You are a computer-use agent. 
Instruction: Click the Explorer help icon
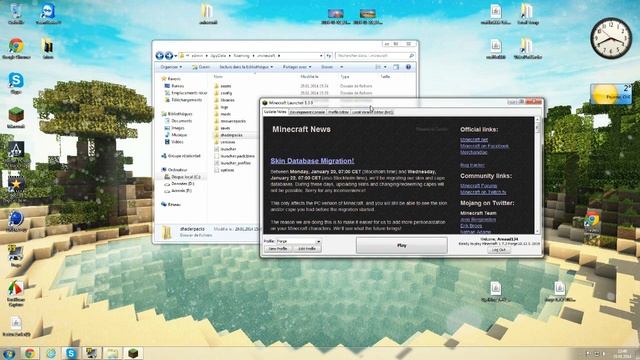408,67
